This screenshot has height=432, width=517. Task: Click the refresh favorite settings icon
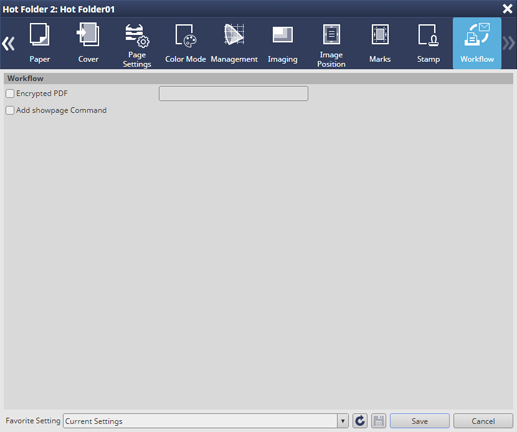click(x=360, y=421)
